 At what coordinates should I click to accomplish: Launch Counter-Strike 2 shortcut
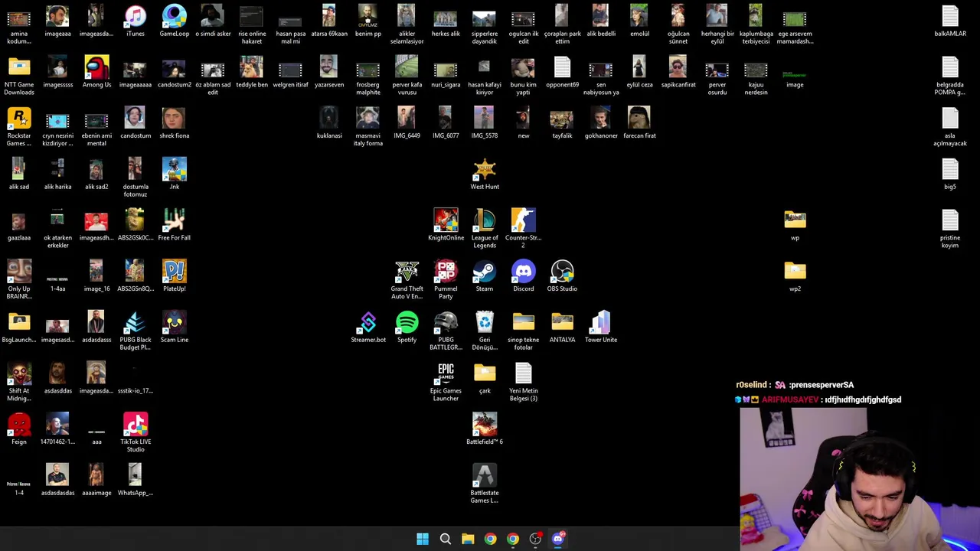(524, 229)
